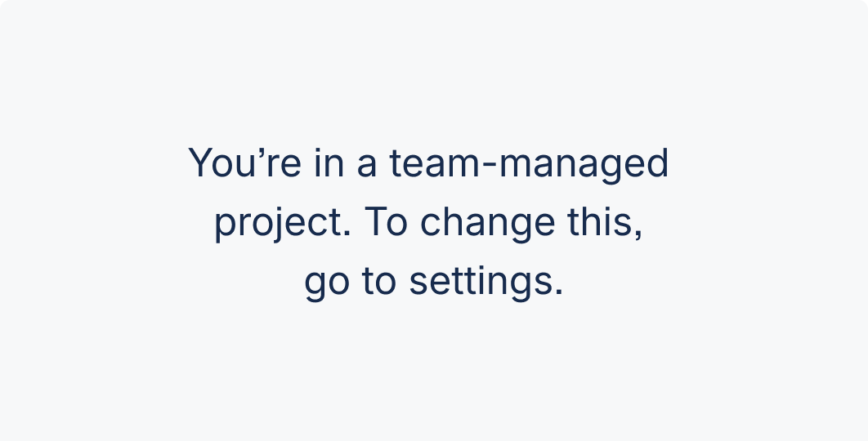Click the capitalized word "To" after "project."
Screen dimensions: 868x441
coord(386,221)
